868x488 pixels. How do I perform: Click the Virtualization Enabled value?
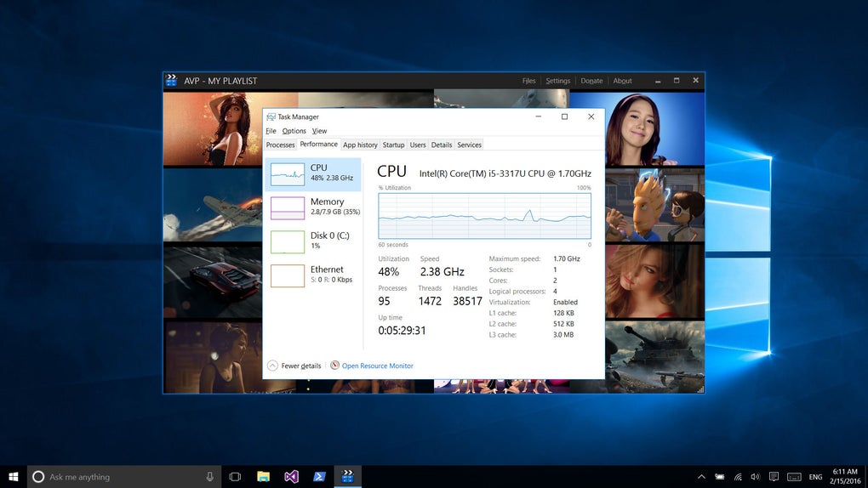(565, 302)
